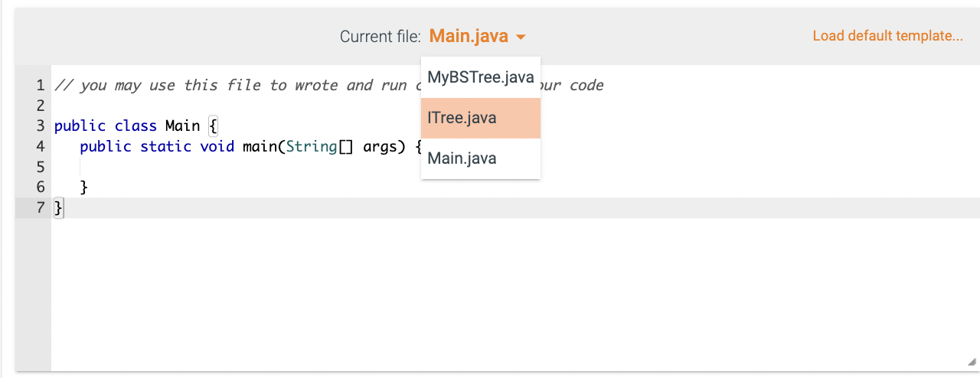Click the 'Current file:' label
The image size is (980, 378).
381,36
